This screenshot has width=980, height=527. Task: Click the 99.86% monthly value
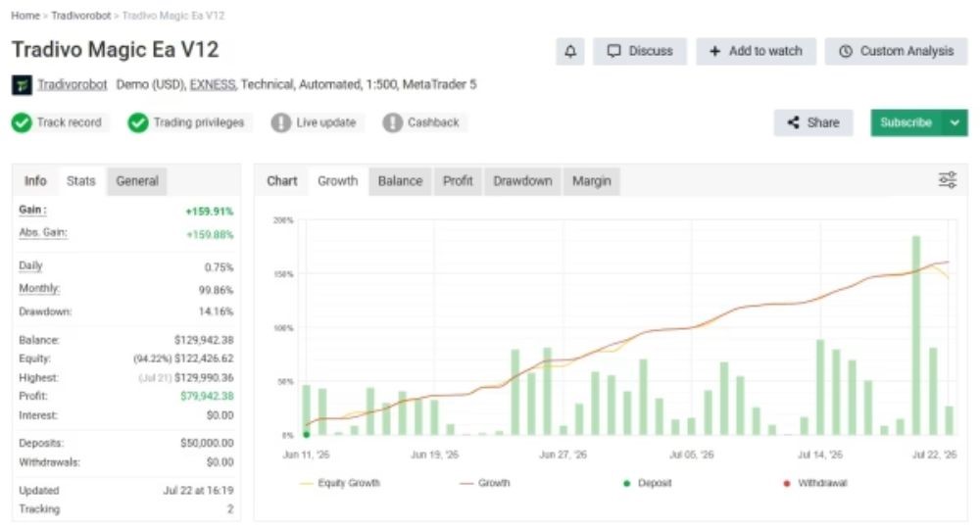[x=216, y=290]
